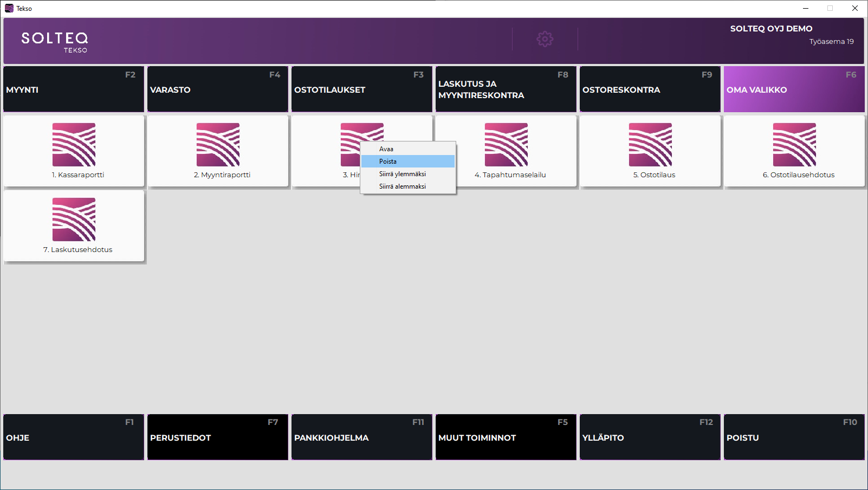Open the Myynti F2 section
The width and height of the screenshot is (868, 490).
coord(74,89)
